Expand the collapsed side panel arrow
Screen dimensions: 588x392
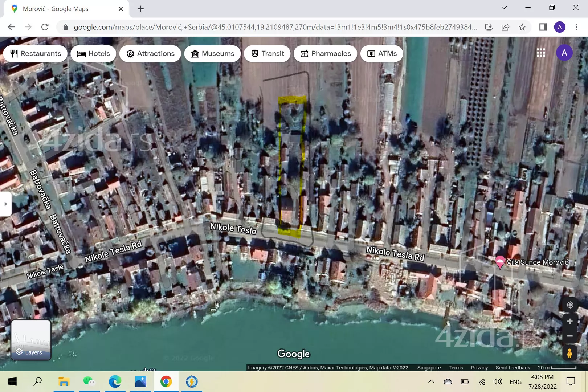click(x=5, y=204)
